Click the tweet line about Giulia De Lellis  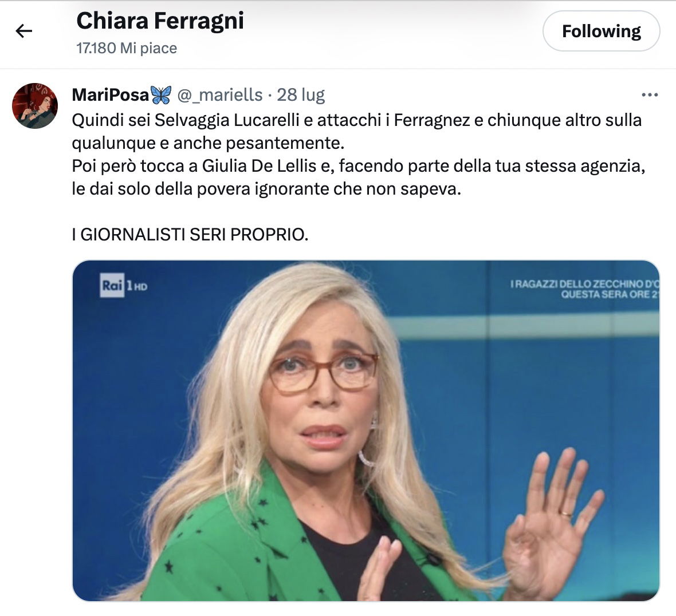pos(358,166)
